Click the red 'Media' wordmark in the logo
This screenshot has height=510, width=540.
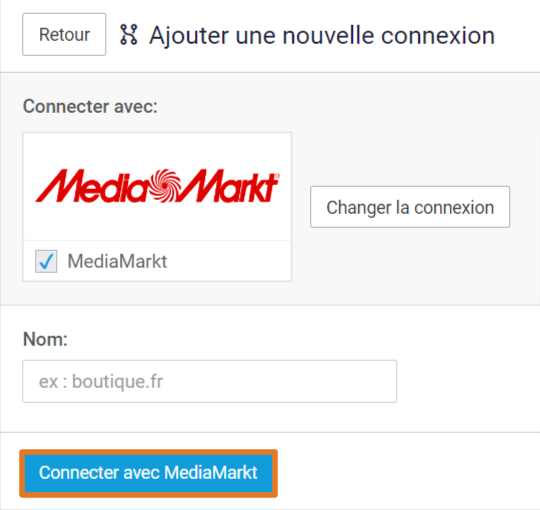(93, 185)
